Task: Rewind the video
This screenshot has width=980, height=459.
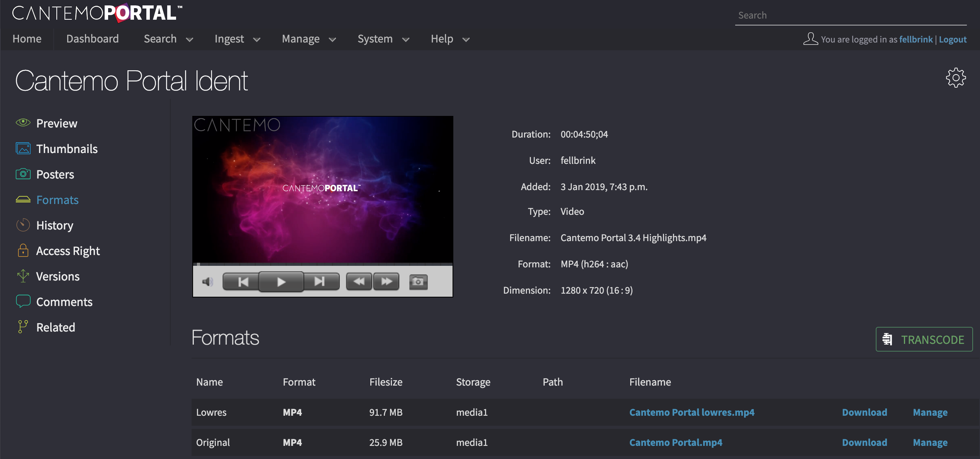Action: point(359,282)
